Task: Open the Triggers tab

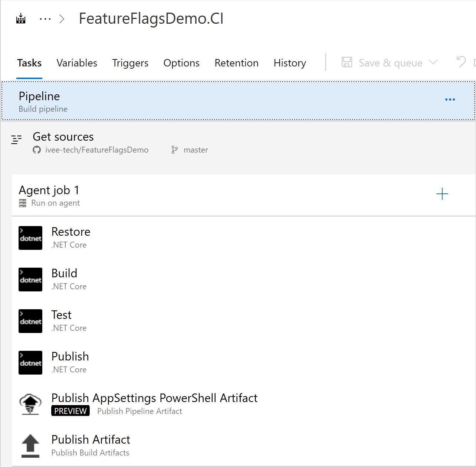Action: tap(130, 63)
